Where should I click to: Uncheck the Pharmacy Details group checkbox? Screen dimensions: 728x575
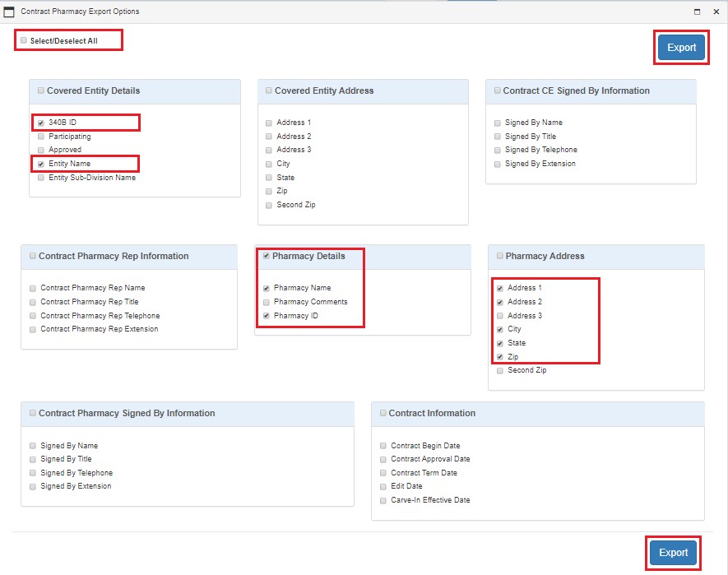click(x=266, y=256)
